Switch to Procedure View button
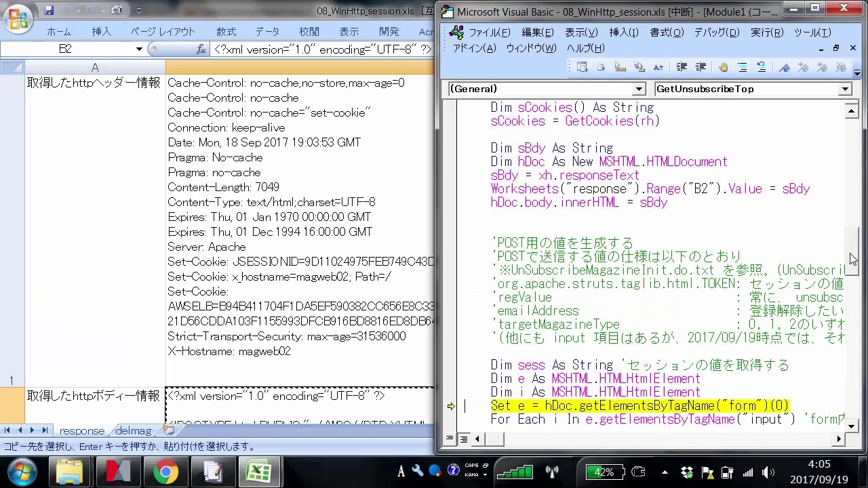The width and height of the screenshot is (868, 488). [450, 439]
